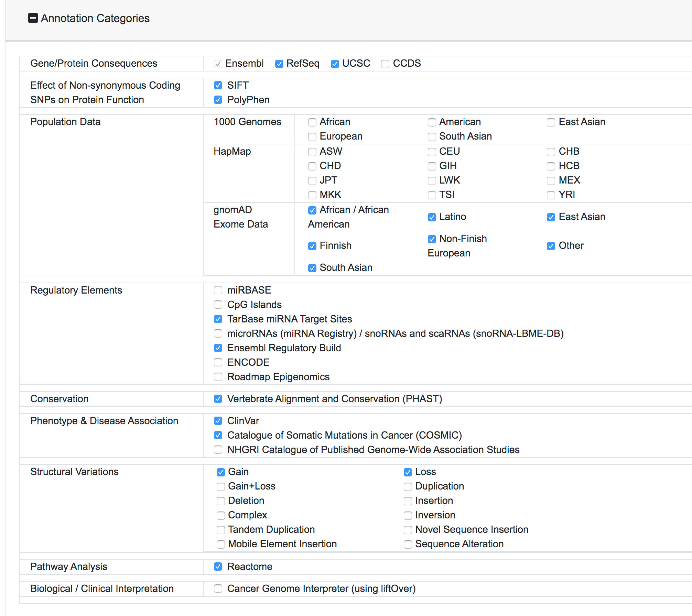The height and width of the screenshot is (616, 692).
Task: Uncheck TarBase miRNA Target Sites
Action: coord(218,319)
